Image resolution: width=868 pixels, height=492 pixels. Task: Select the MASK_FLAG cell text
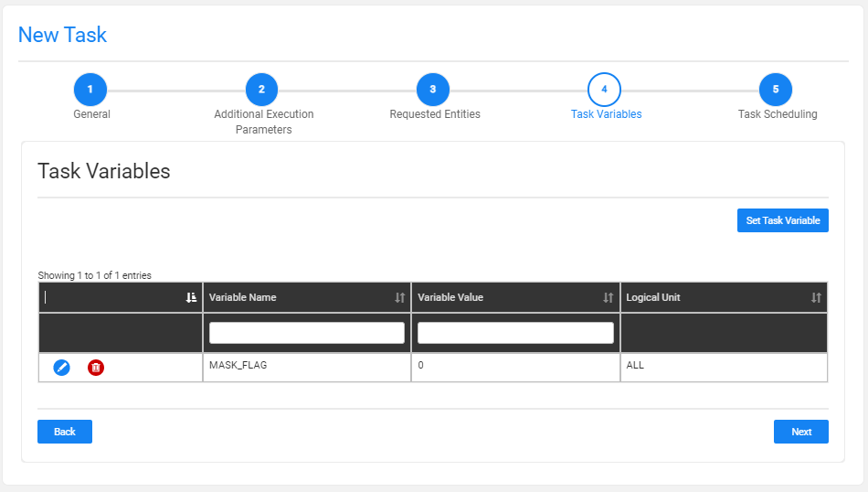pyautogui.click(x=238, y=365)
